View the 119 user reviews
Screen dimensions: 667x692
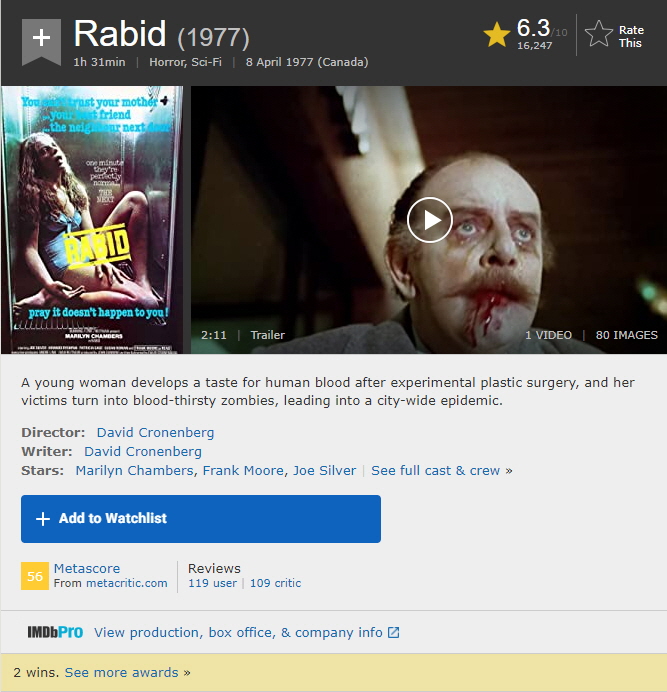(212, 583)
